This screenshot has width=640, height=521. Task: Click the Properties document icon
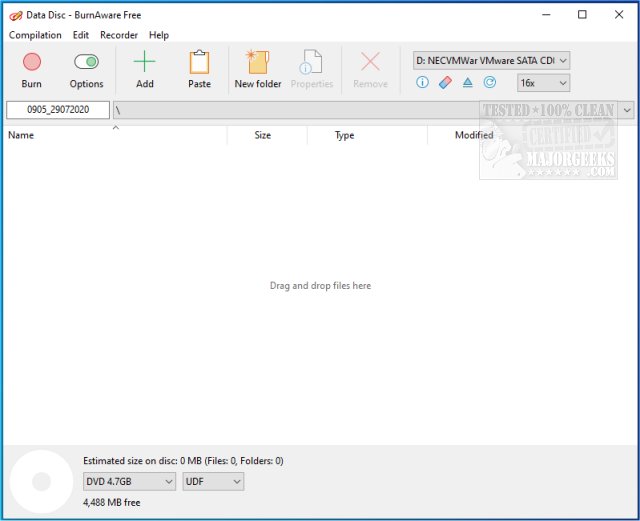(x=311, y=62)
